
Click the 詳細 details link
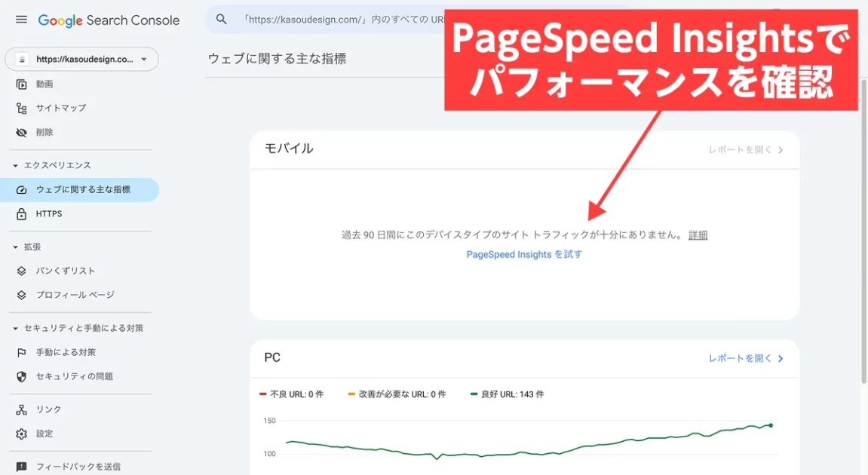pyautogui.click(x=698, y=235)
